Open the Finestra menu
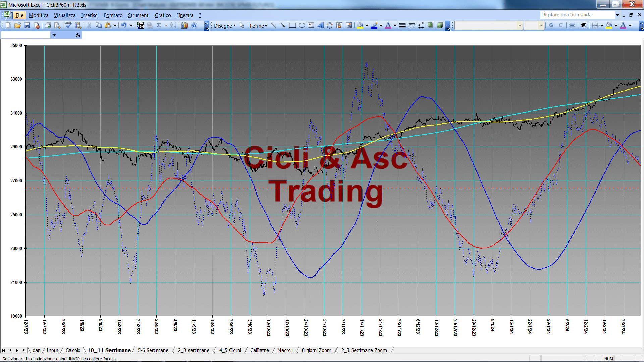 pyautogui.click(x=185, y=15)
